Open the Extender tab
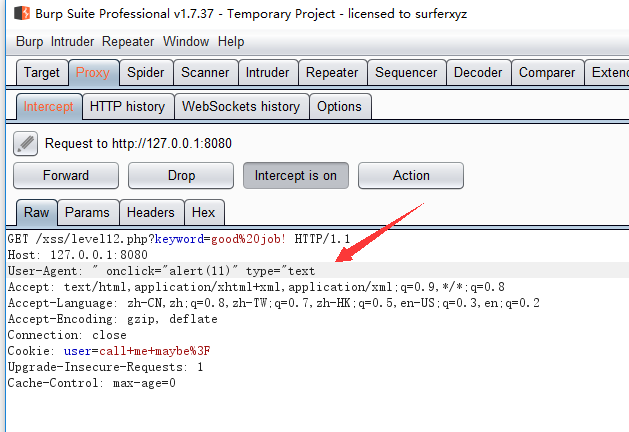Image resolution: width=629 pixels, height=432 pixels. (607, 73)
